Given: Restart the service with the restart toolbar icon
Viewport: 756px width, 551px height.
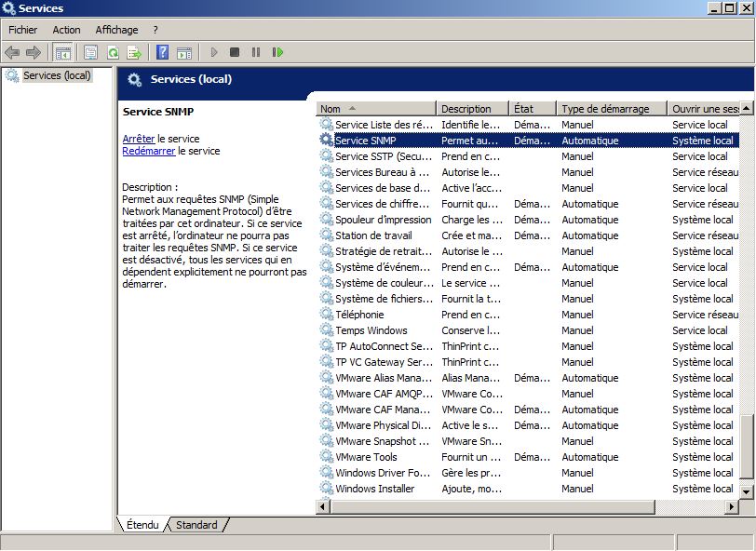Looking at the screenshot, I should click(277, 52).
